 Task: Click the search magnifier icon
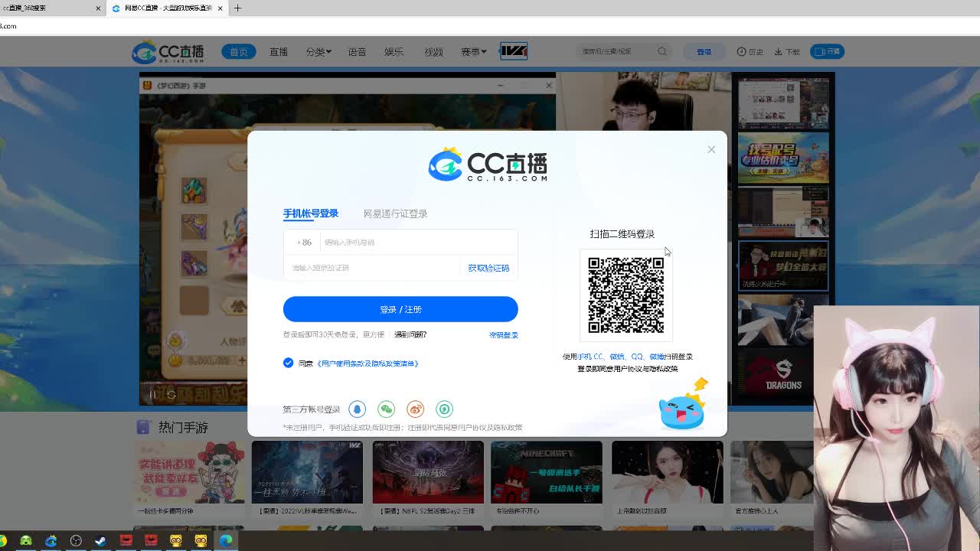point(662,52)
